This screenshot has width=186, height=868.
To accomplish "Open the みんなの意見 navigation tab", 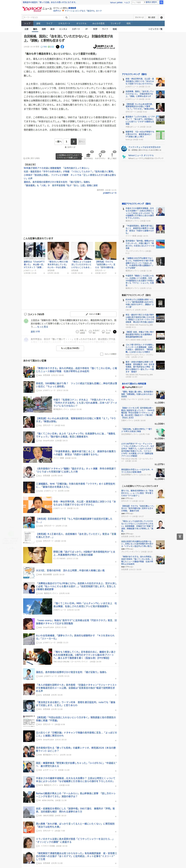I will pyautogui.click(x=98, y=23).
